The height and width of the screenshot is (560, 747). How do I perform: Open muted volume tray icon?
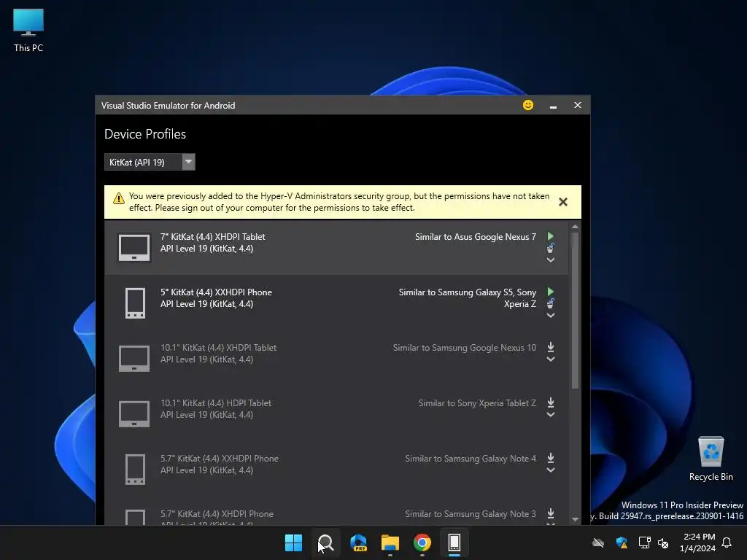663,542
